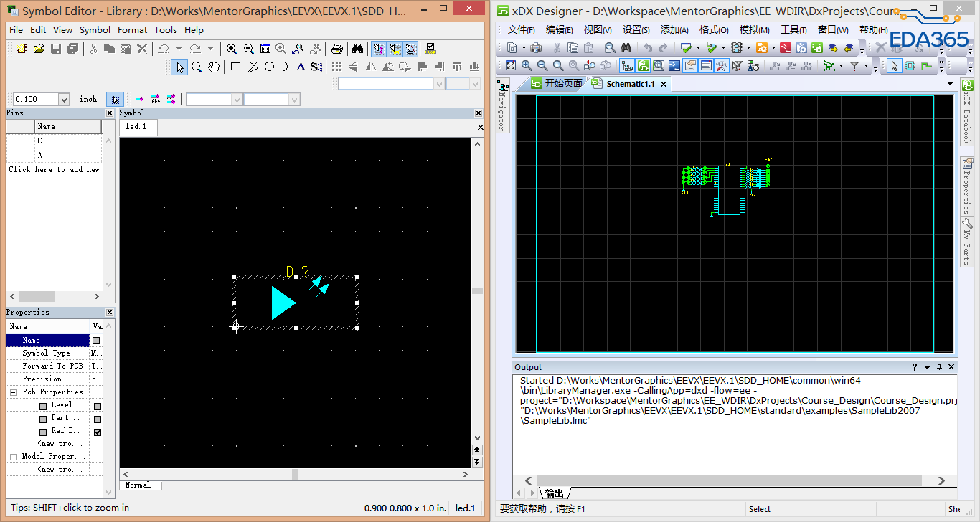The image size is (980, 522).
Task: Toggle the Name property value checkbox
Action: (96, 341)
